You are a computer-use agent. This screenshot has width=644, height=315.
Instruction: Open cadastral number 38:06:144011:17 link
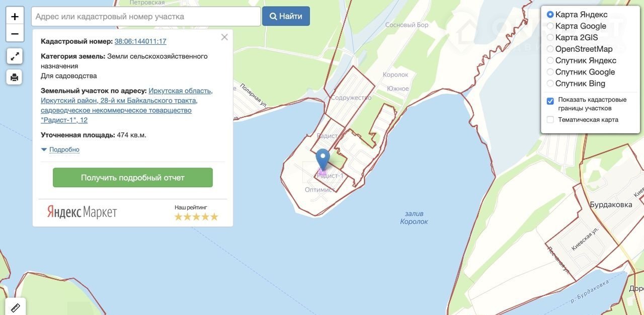pos(140,41)
